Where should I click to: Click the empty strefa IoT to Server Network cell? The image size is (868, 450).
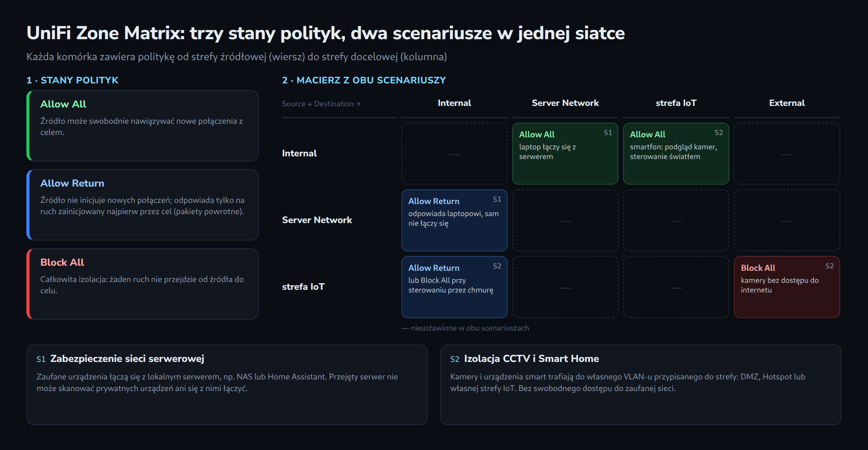pos(565,287)
